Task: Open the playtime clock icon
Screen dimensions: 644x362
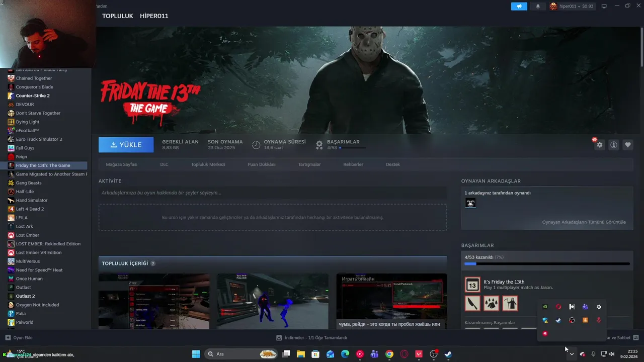Action: pyautogui.click(x=256, y=145)
